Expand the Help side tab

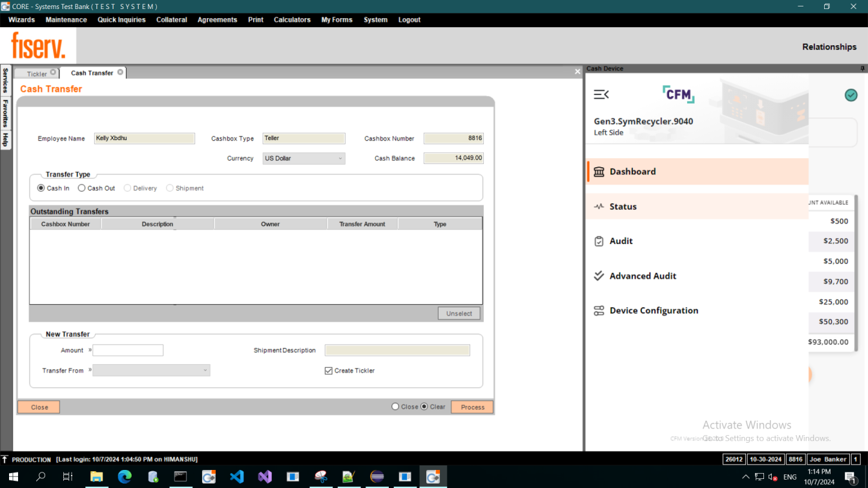5,139
